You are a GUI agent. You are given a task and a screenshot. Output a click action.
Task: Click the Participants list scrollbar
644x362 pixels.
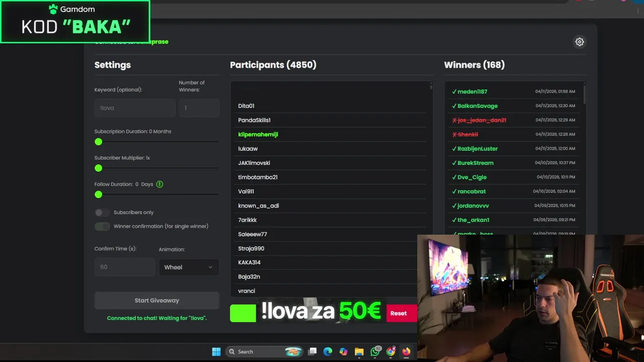431,87
